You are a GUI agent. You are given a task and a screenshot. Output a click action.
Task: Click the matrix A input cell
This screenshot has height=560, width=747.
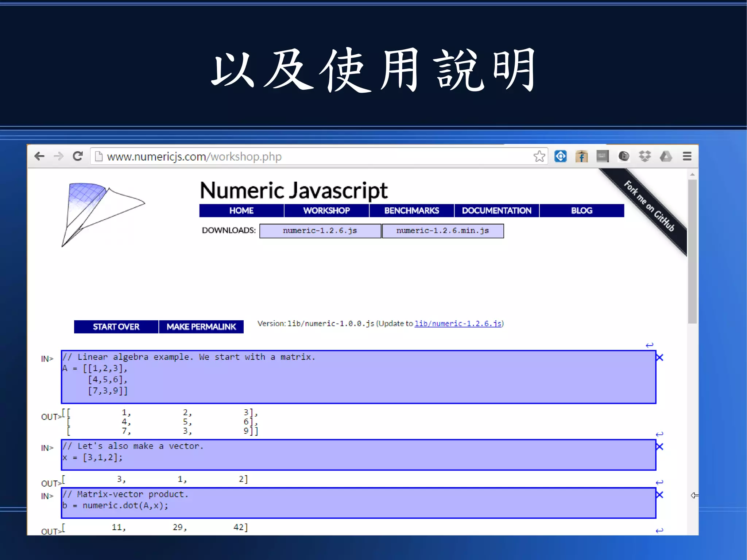pyautogui.click(x=359, y=377)
